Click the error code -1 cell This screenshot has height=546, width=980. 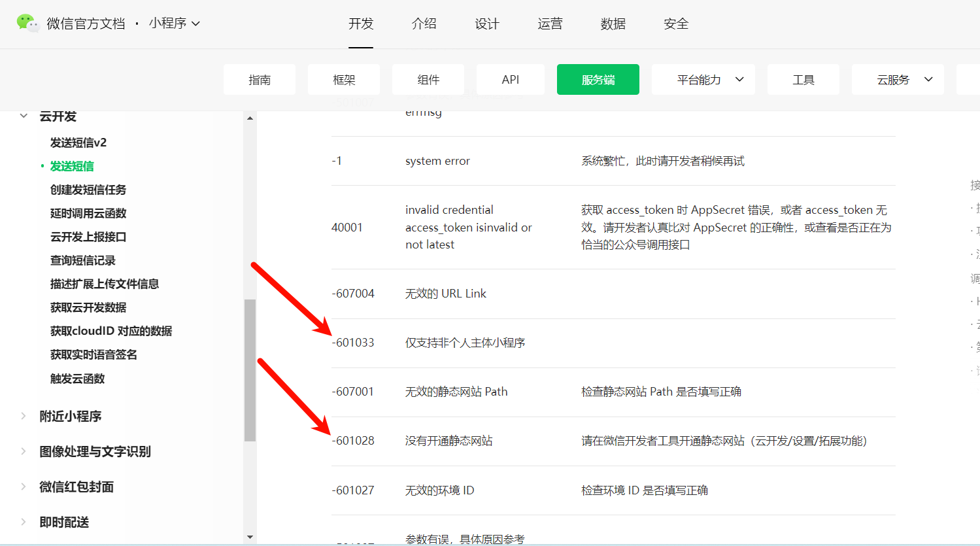tap(337, 161)
